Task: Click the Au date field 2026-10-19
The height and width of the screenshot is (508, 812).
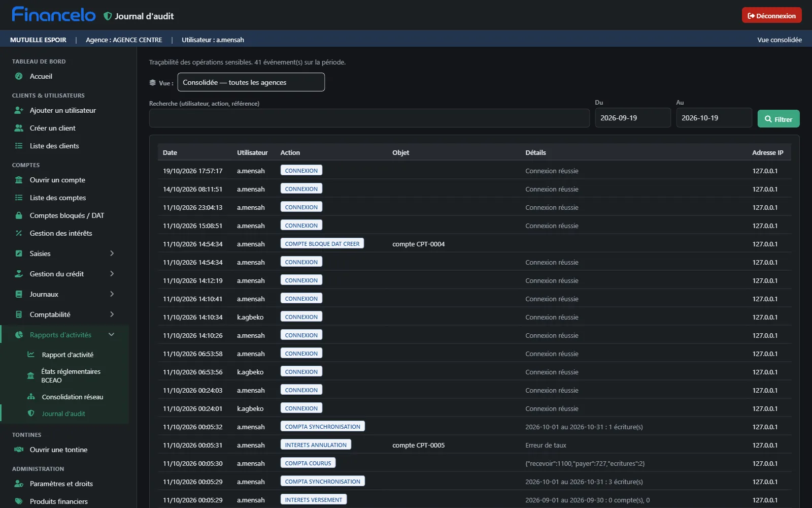Action: 714,118
